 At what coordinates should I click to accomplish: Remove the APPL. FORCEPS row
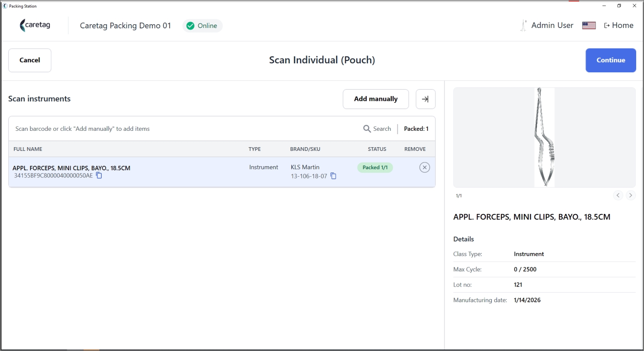point(424,167)
